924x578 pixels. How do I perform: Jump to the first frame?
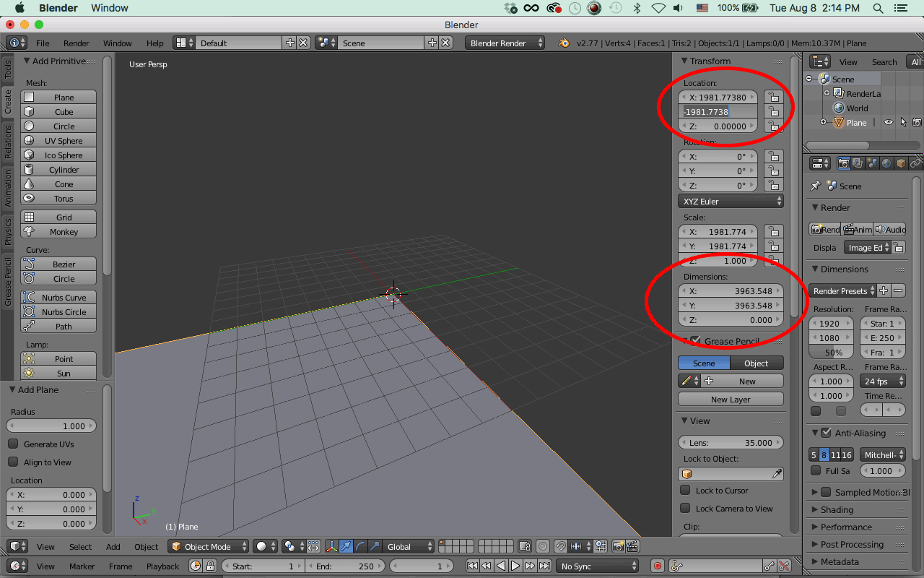472,566
